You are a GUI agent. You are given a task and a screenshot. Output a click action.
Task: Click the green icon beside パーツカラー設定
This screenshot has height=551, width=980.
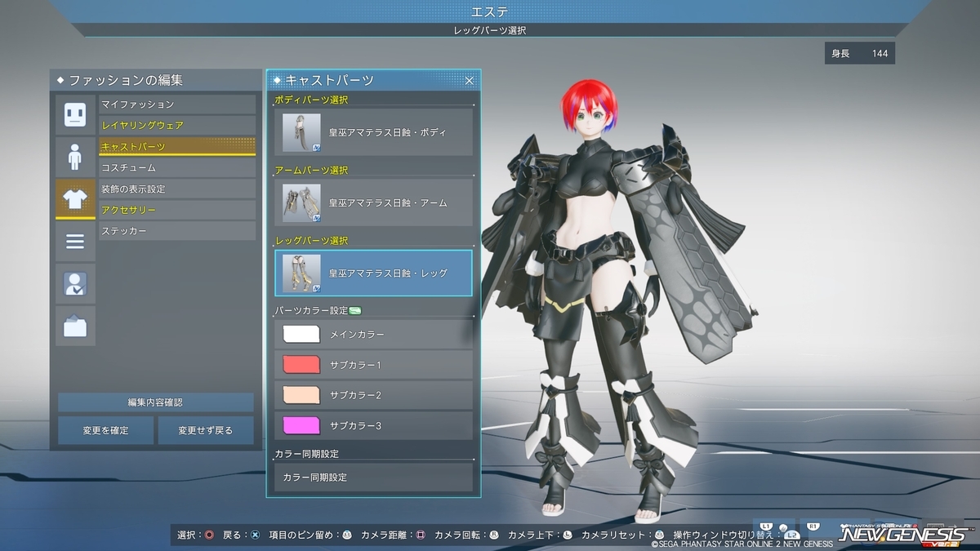(x=355, y=310)
